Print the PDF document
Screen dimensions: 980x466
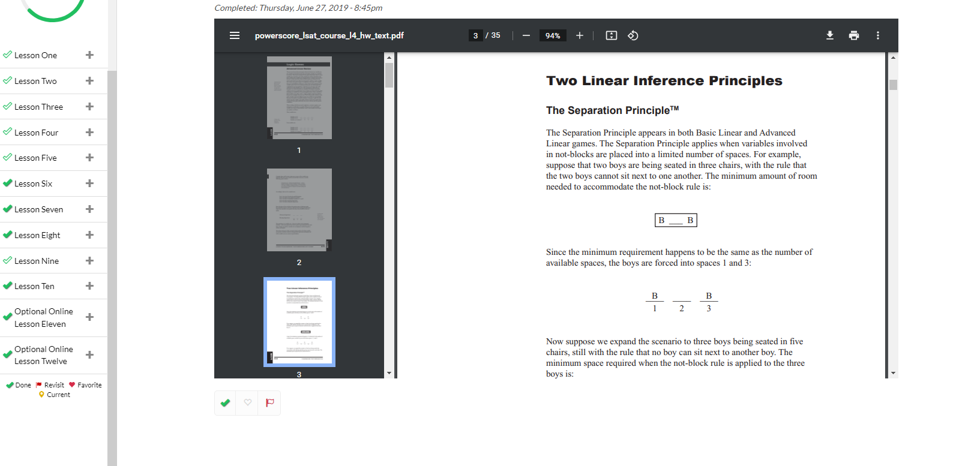(854, 35)
